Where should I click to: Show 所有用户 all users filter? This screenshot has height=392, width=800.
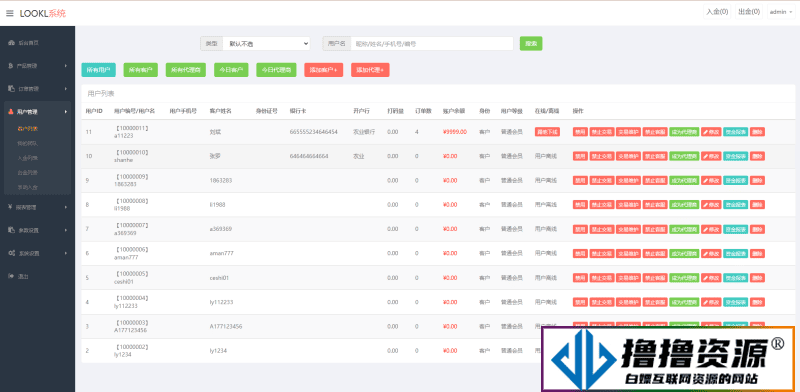pos(98,70)
